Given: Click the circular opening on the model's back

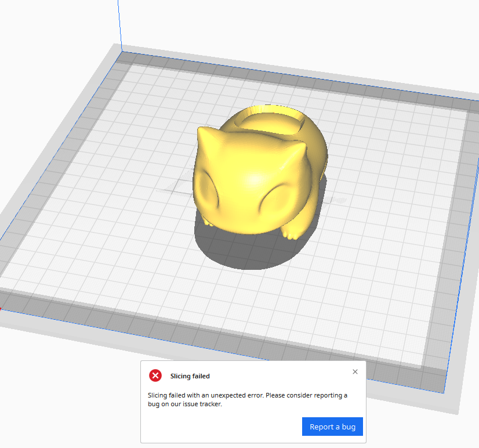Looking at the screenshot, I should [x=268, y=122].
